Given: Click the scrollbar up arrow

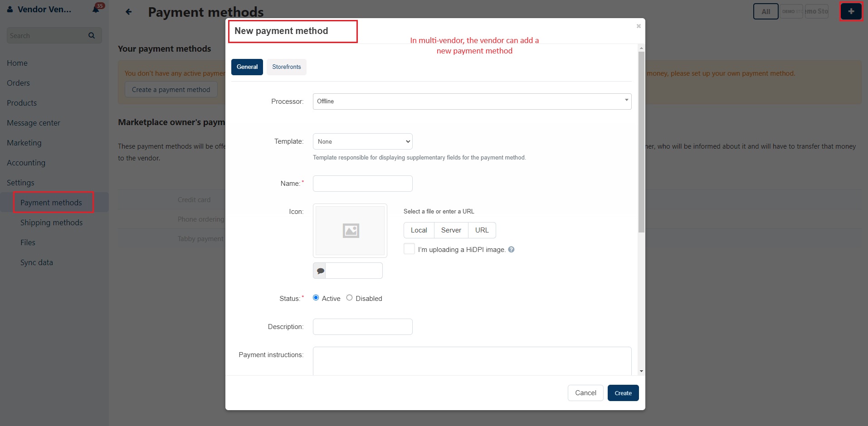Looking at the screenshot, I should click(x=641, y=48).
